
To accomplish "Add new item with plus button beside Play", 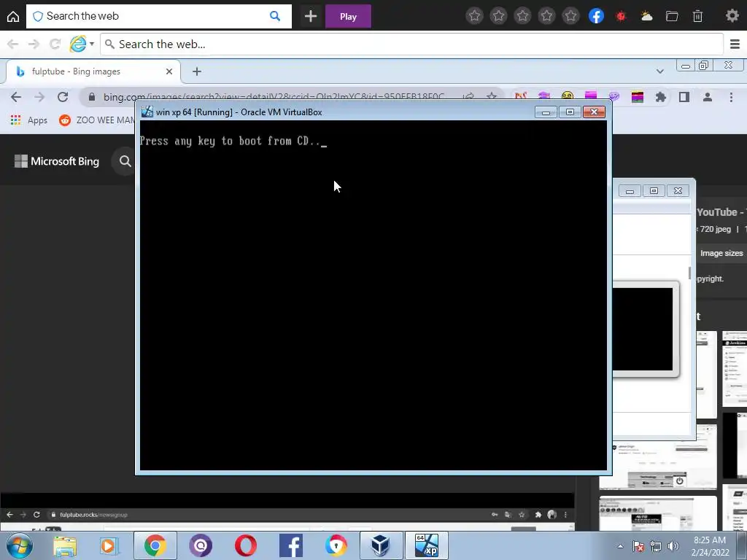I will 311,16.
